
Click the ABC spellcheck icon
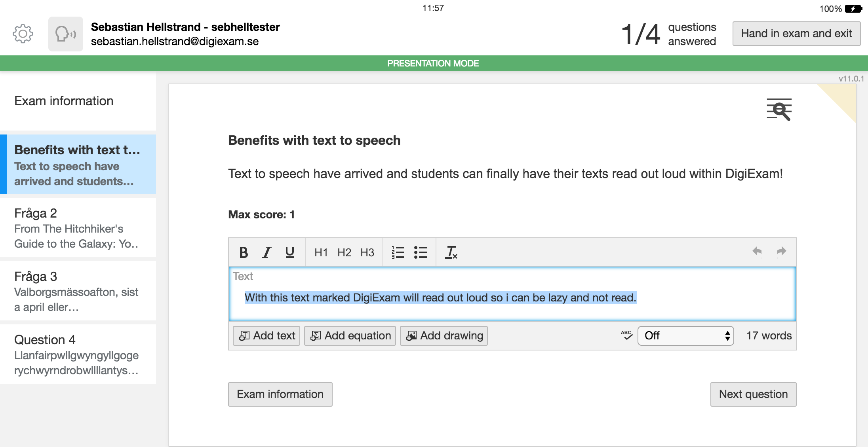click(x=626, y=335)
